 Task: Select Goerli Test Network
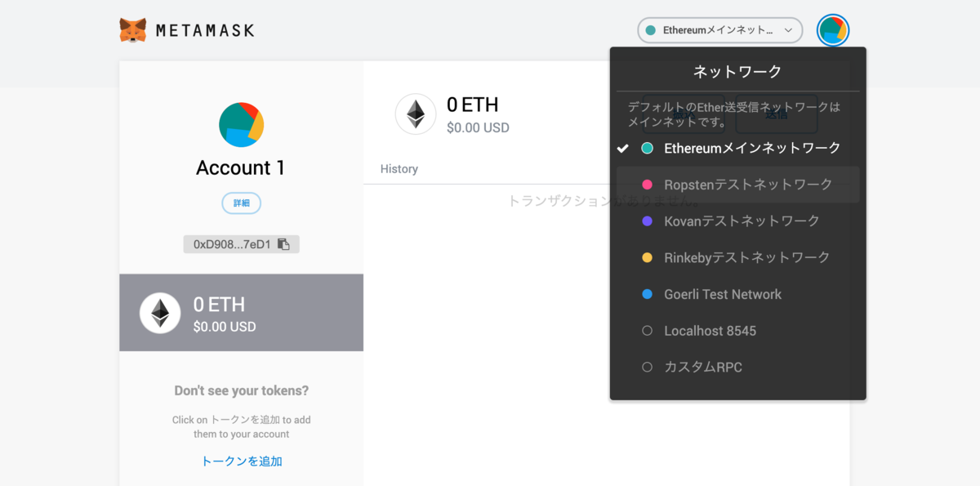pyautogui.click(x=738, y=294)
